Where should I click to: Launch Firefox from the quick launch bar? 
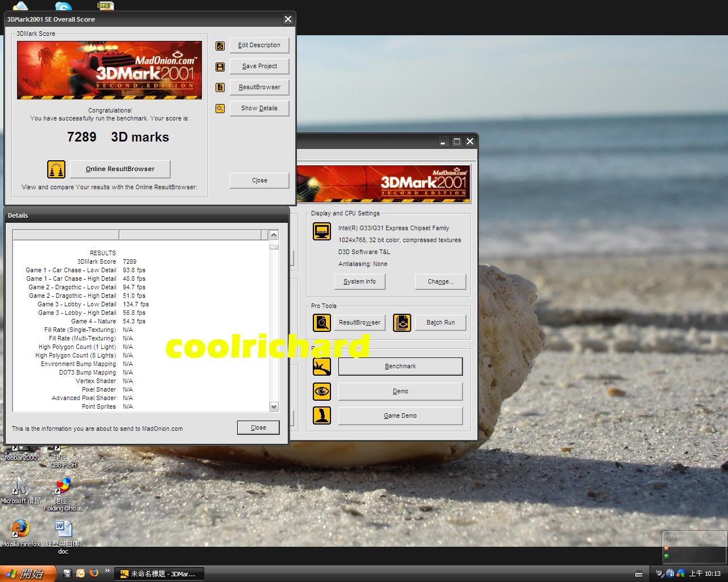click(94, 573)
